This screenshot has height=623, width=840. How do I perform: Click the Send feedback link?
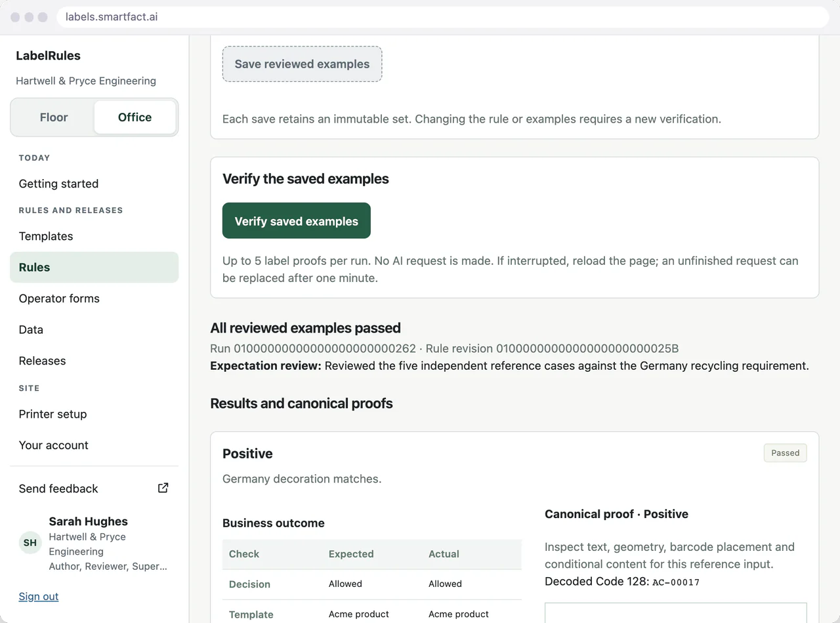(94, 489)
